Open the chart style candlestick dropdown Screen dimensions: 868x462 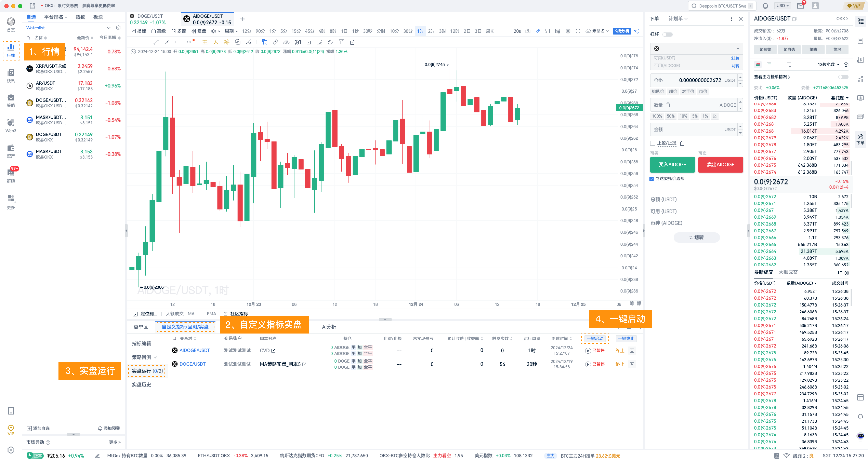click(216, 31)
